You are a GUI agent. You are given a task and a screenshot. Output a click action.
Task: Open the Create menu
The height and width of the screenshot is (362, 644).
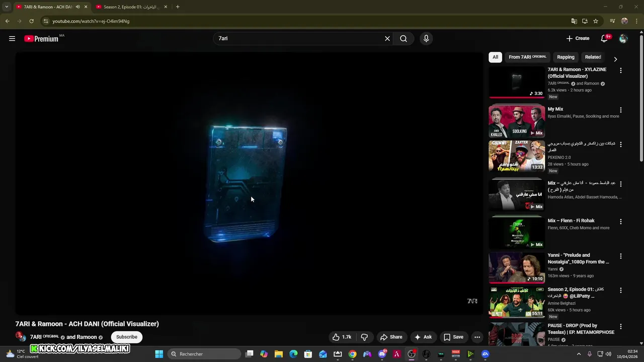point(578,38)
